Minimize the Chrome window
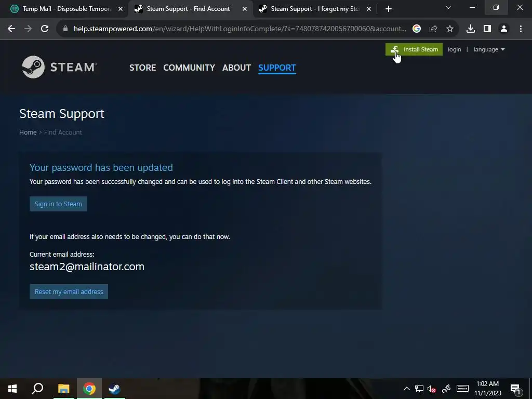 click(472, 7)
